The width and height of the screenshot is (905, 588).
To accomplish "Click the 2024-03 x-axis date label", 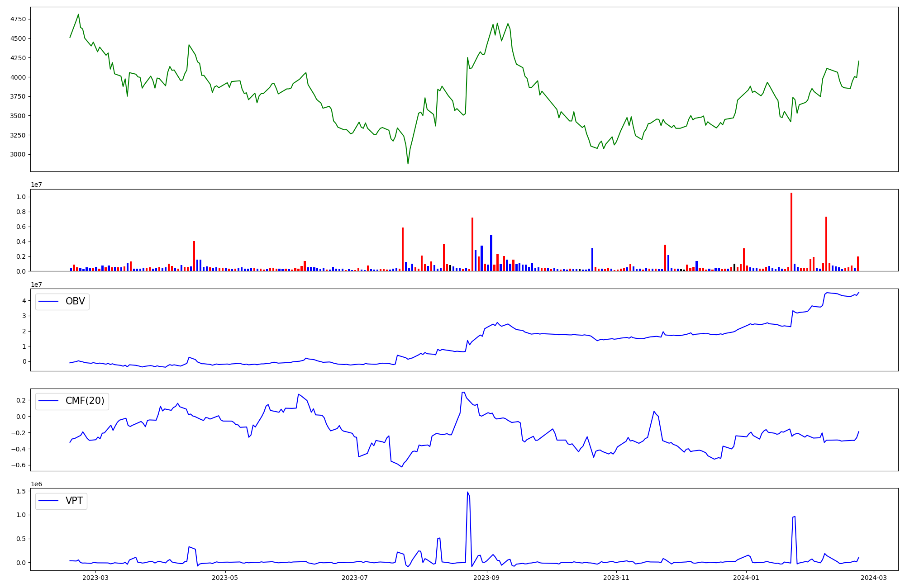I will (873, 578).
